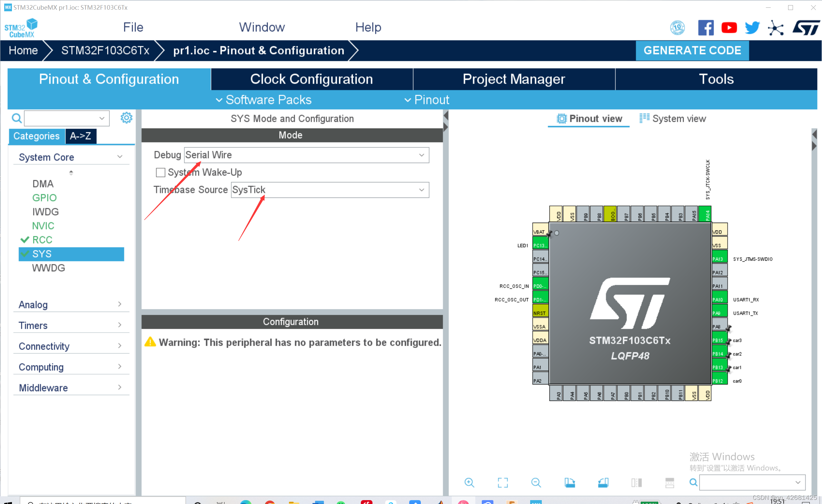The height and width of the screenshot is (504, 822).
Task: Open the Pinout dropdown menu
Action: coord(427,100)
